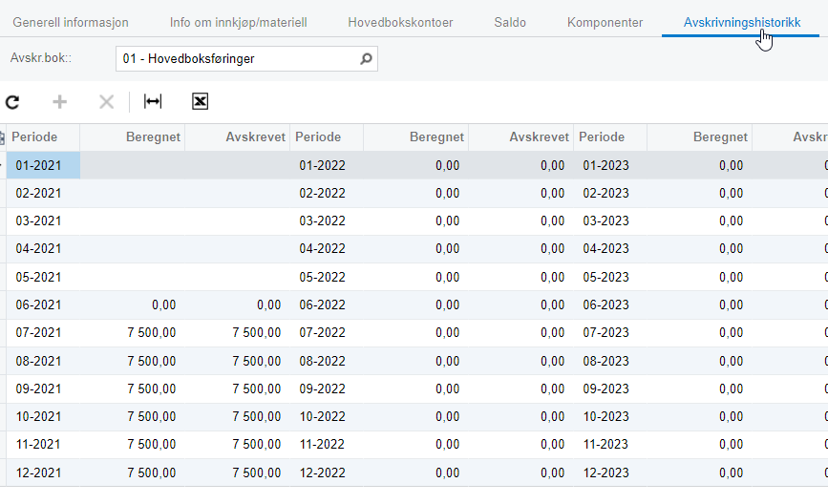The width and height of the screenshot is (828, 504).
Task: Click third Periode column header
Action: [610, 137]
